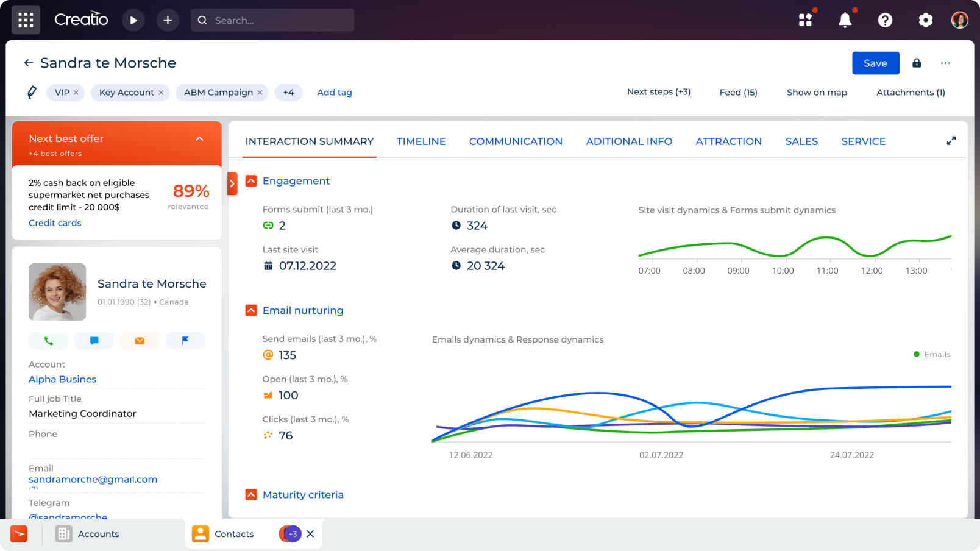Collapse the Email nurturing section

251,310
